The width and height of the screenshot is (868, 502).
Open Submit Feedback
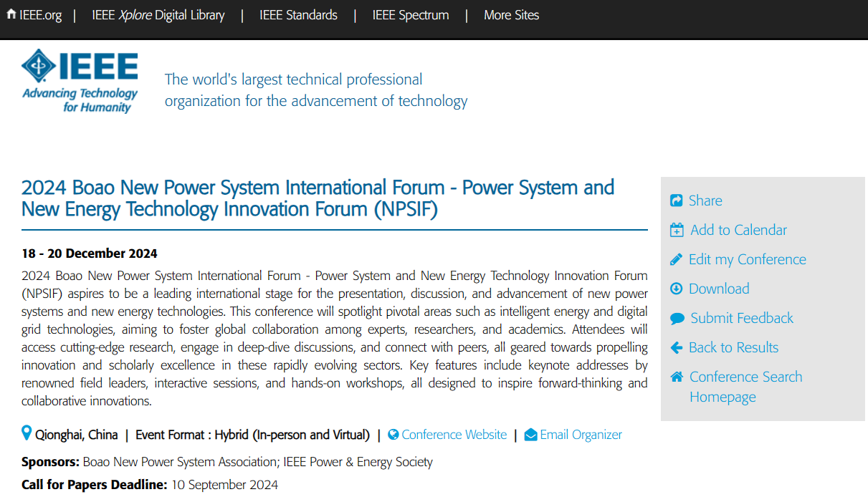point(742,318)
